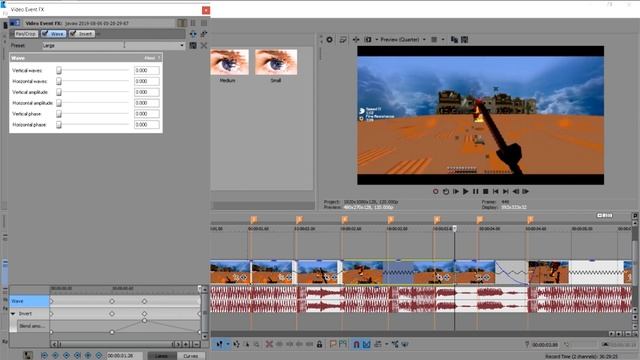The image size is (640, 360).
Task: Zoom out keyframe timeline minus button
Action: (196, 344)
